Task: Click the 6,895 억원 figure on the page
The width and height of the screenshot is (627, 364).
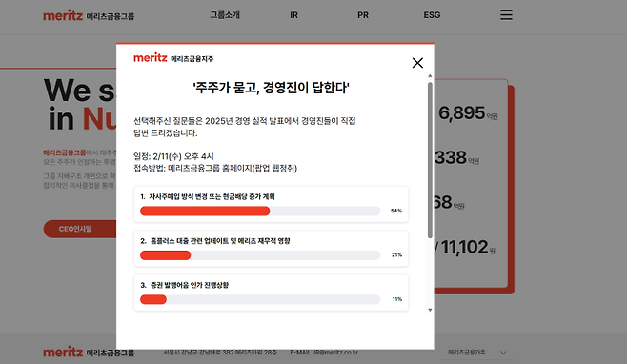Action: tap(468, 113)
